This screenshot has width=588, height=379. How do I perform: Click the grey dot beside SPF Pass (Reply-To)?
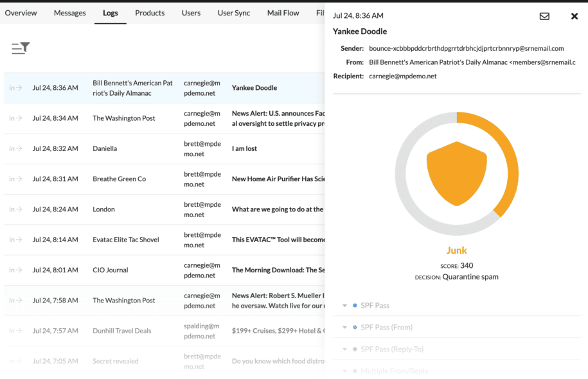[x=355, y=349]
